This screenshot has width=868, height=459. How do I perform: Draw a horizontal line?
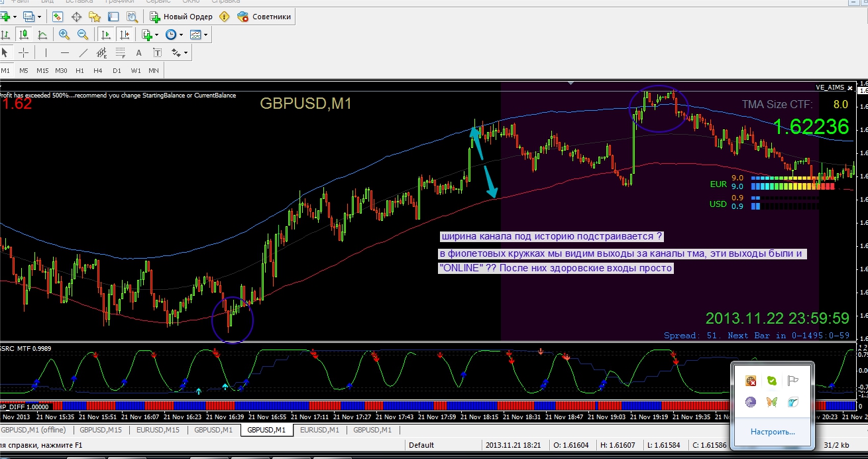[64, 52]
